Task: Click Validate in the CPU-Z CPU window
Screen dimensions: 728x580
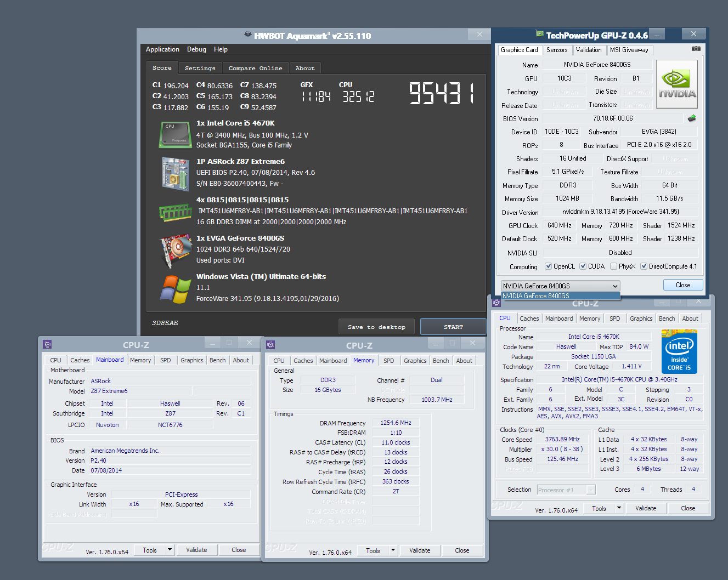Action: (646, 508)
